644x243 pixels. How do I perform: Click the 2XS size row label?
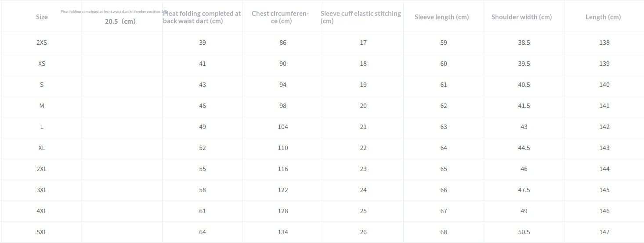pos(42,43)
